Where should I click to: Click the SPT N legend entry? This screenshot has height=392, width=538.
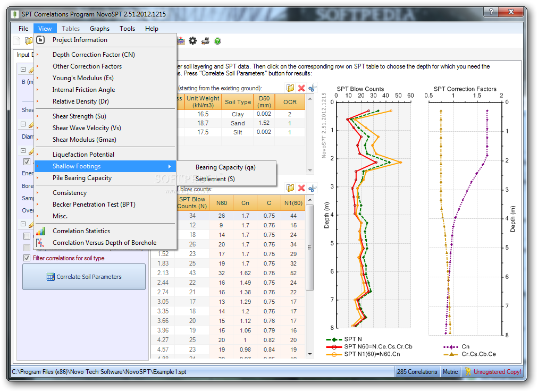344,339
